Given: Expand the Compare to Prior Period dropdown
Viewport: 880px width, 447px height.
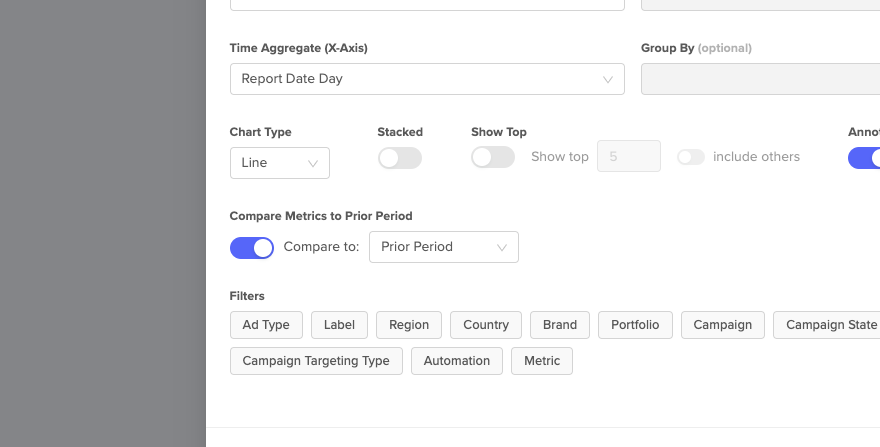Looking at the screenshot, I should click(x=443, y=247).
